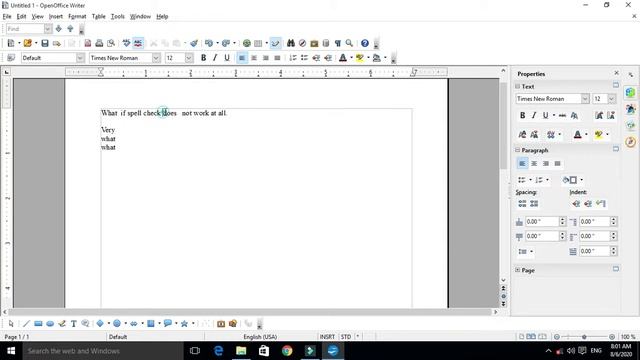Run the Spelling and Grammar check icon
The image size is (640, 360).
(127, 43)
